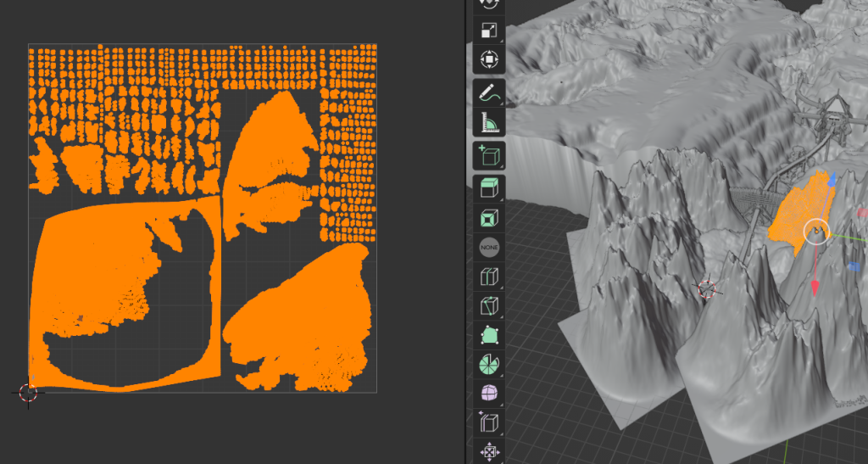This screenshot has height=464, width=868.
Task: Click the tool button labeled NONE
Action: point(489,248)
